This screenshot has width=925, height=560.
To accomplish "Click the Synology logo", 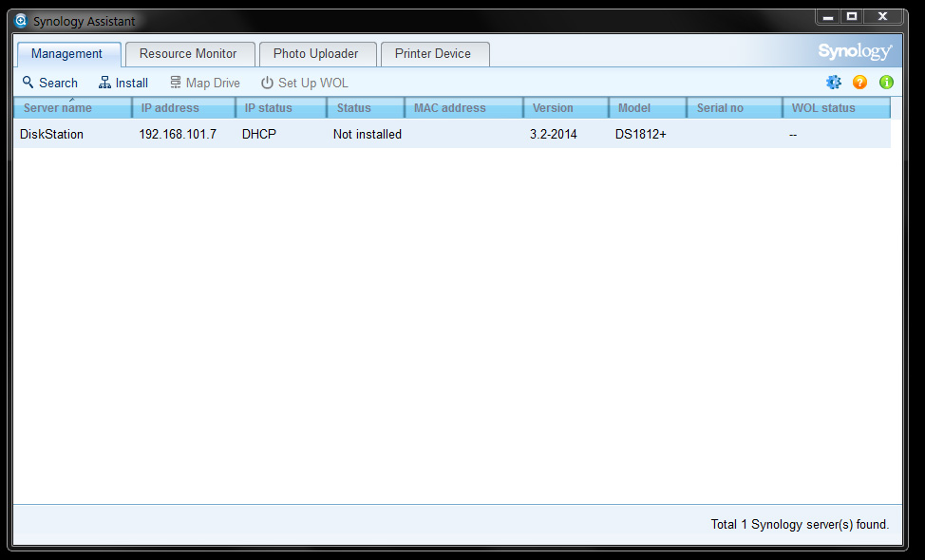I will point(855,51).
